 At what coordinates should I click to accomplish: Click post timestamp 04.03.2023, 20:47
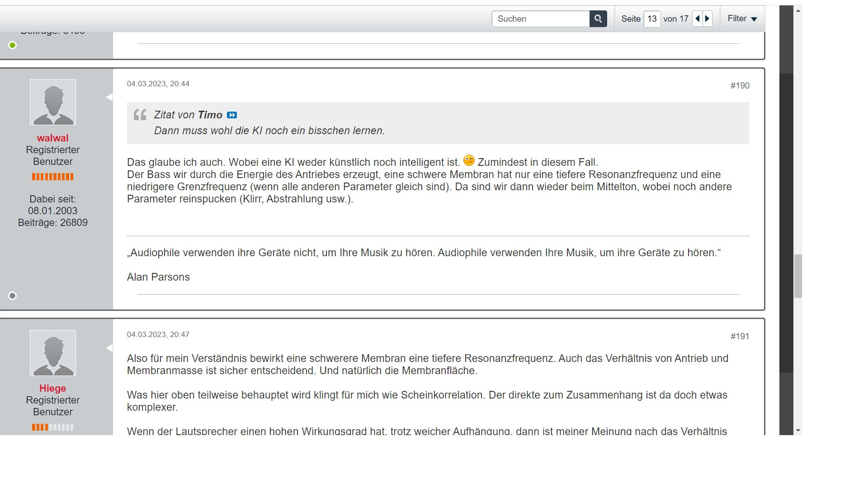[158, 334]
